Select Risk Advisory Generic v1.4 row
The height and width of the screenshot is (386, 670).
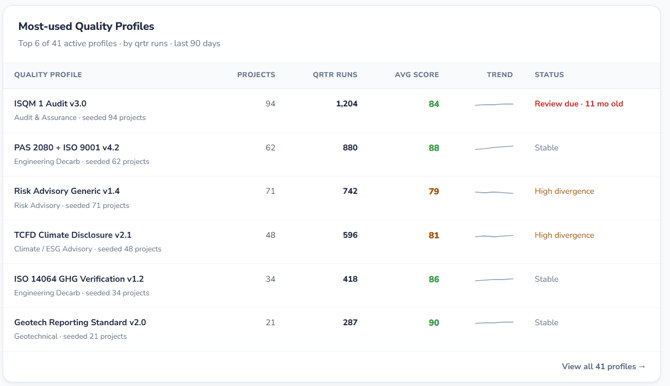pyautogui.click(x=332, y=198)
